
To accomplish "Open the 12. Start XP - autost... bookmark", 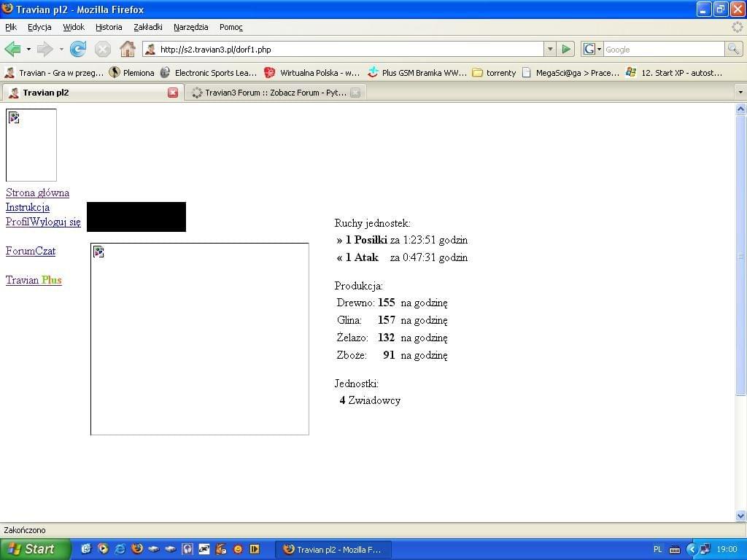I will coord(674,73).
